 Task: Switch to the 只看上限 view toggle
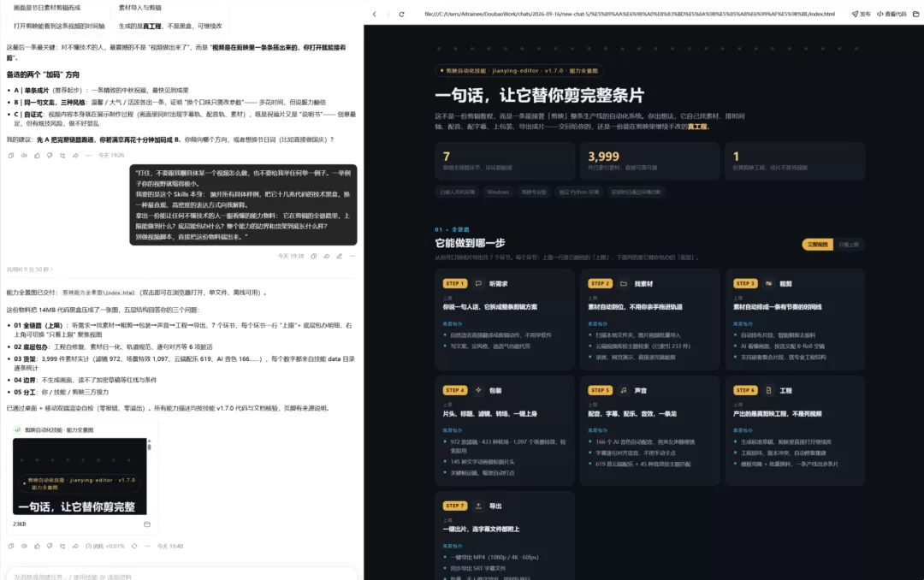(849, 245)
